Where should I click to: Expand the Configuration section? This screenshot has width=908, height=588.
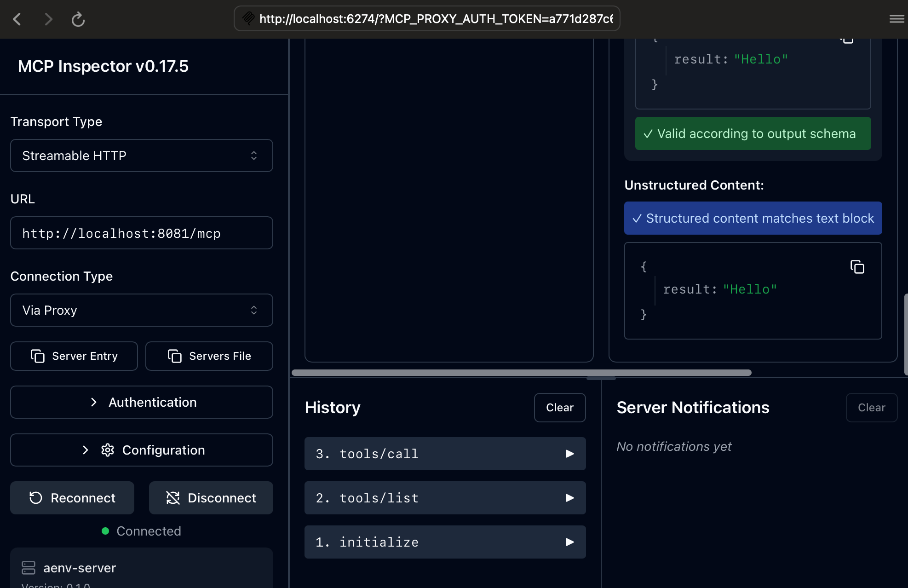click(x=142, y=450)
